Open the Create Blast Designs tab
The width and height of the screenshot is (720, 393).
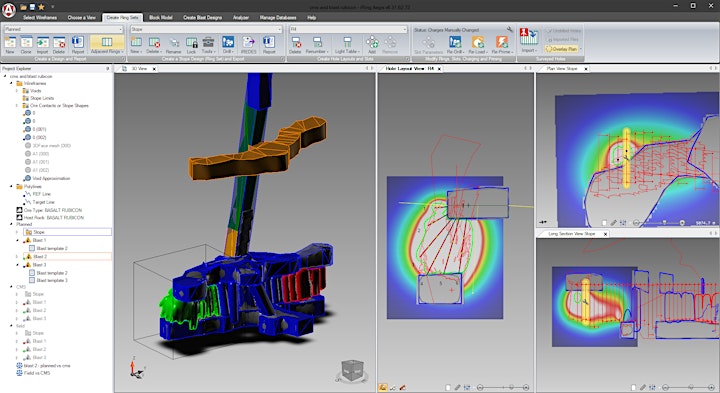202,17
